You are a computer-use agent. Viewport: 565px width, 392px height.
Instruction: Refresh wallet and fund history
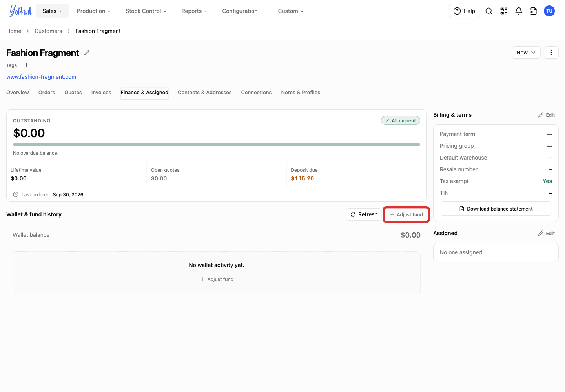(x=364, y=214)
